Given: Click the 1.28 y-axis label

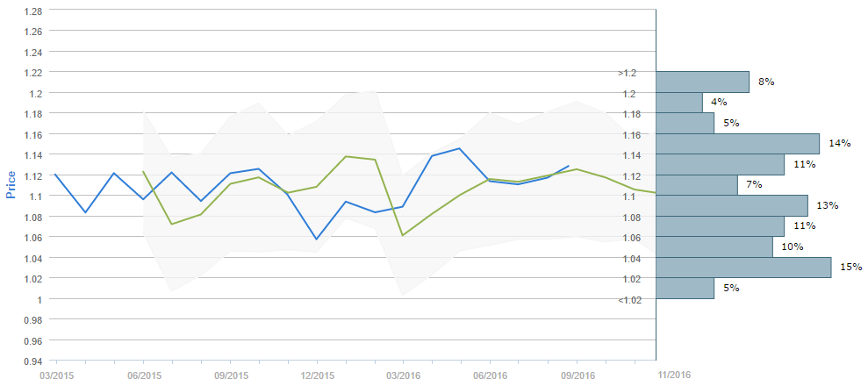Looking at the screenshot, I should tap(32, 11).
